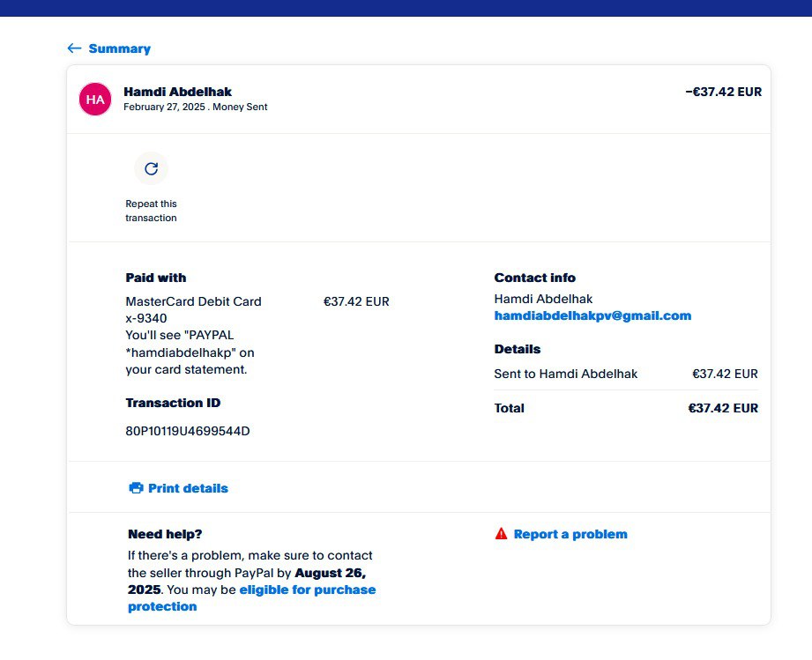Screen dimensions: 812x660
Task: Select the 'Repeat this transaction' label
Action: [151, 211]
